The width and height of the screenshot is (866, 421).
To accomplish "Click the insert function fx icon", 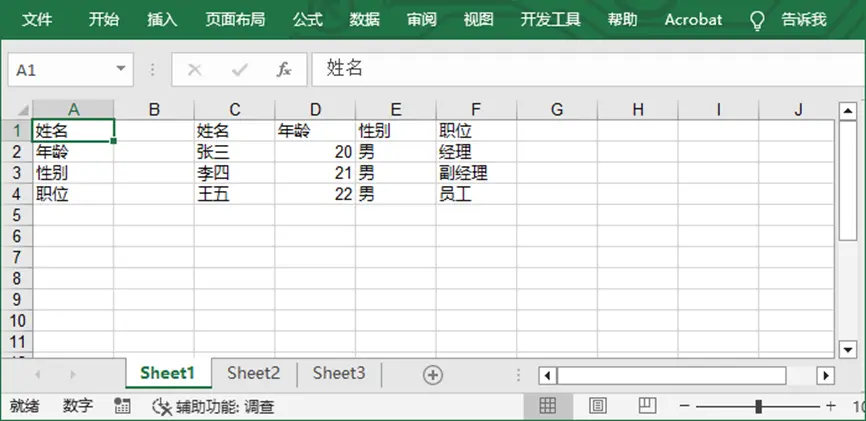I will pos(284,69).
